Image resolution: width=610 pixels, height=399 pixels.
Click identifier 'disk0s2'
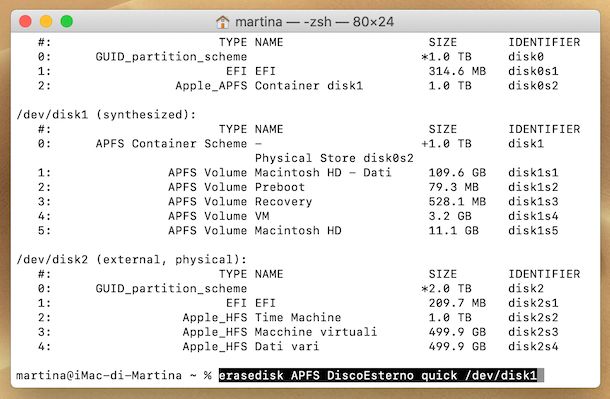click(x=533, y=86)
